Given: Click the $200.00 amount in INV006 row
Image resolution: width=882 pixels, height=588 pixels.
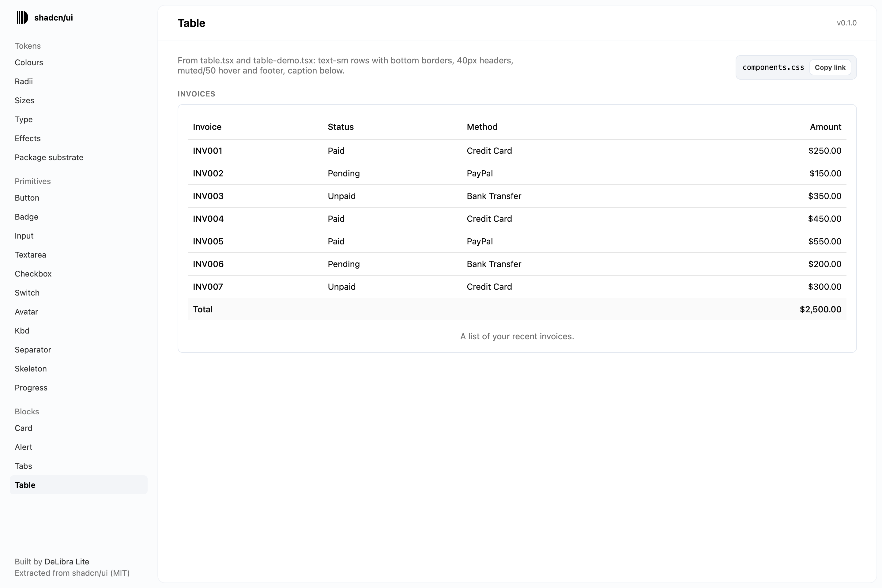Looking at the screenshot, I should point(825,264).
